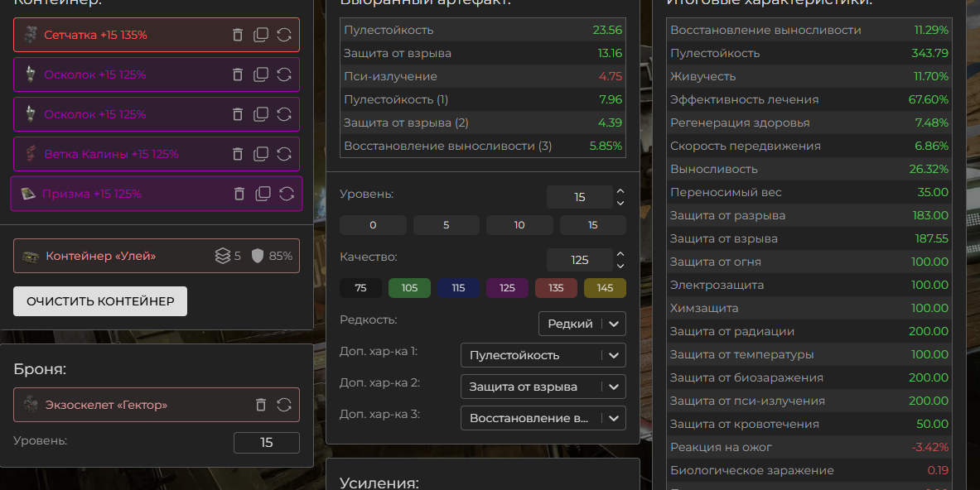This screenshot has height=490, width=980.
Task: Decrease Уровень value with down arrow
Action: (x=620, y=203)
